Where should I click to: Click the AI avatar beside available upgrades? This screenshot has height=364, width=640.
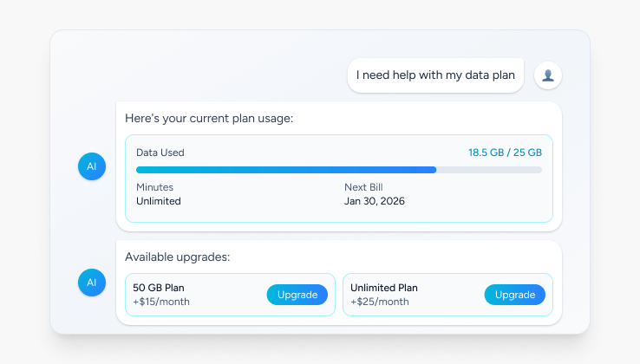(x=91, y=282)
